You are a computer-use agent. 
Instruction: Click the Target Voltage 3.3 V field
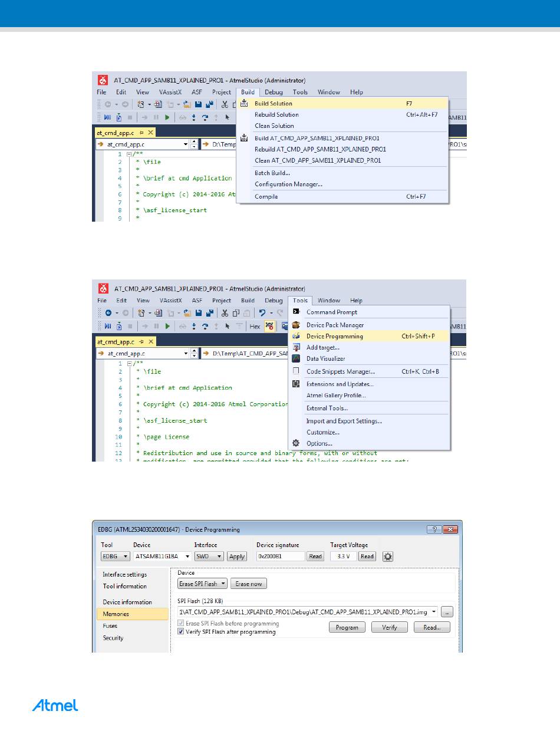tap(343, 556)
